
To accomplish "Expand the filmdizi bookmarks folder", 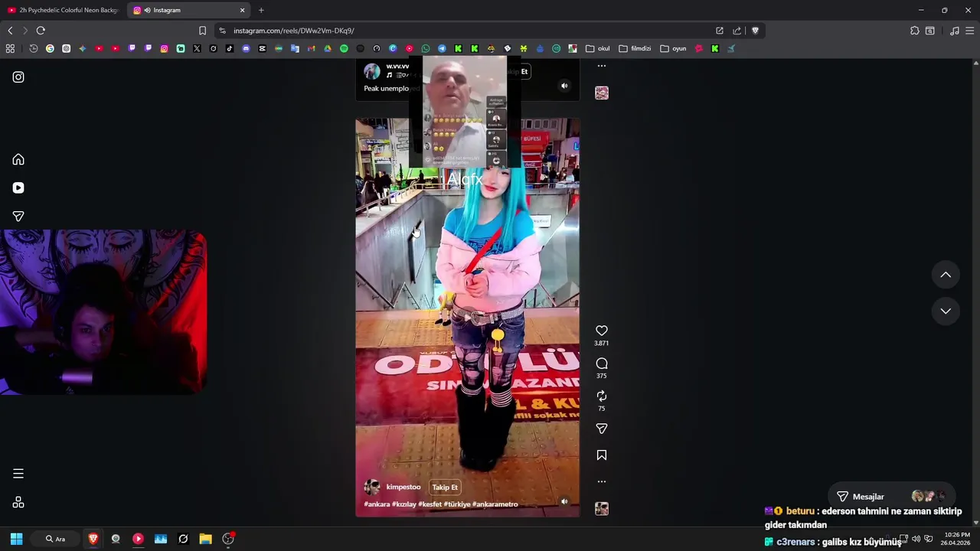I will point(635,48).
